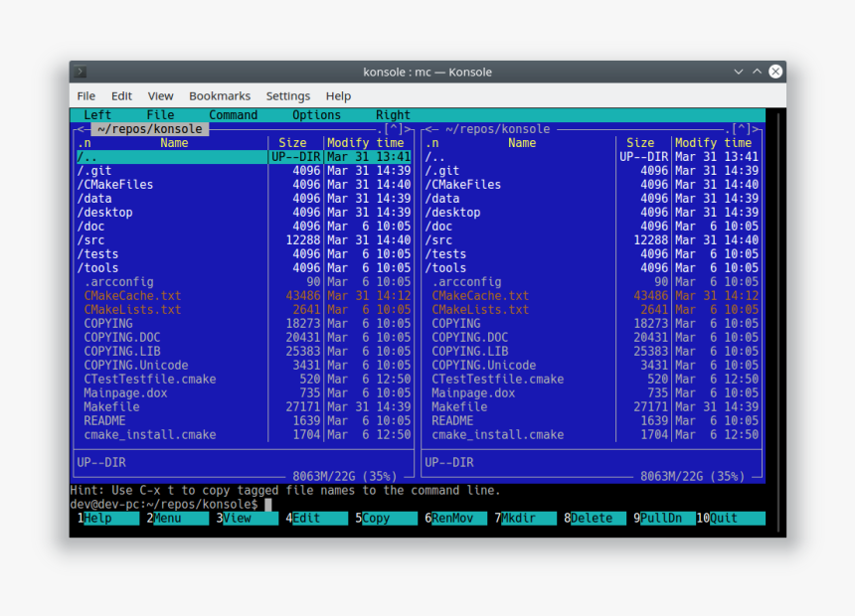Open the Konsole View menu

(160, 96)
